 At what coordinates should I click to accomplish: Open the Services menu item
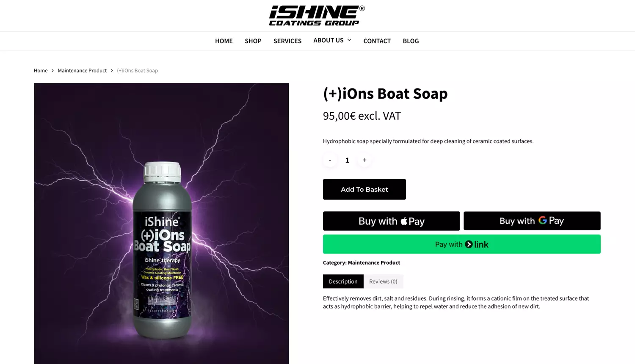[x=287, y=41]
